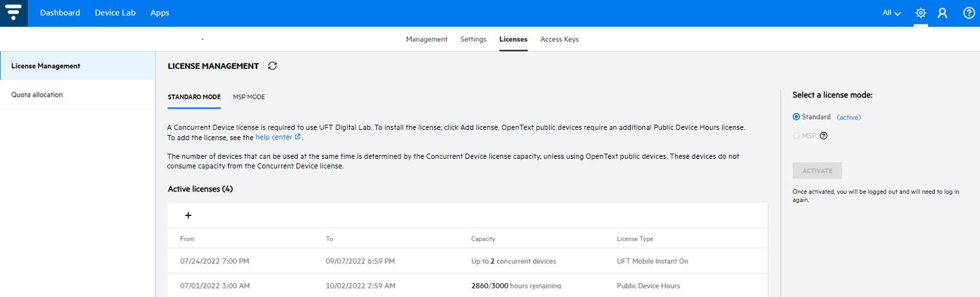This screenshot has height=297, width=980.
Task: Open the Access Keys tab
Action: coord(559,39)
